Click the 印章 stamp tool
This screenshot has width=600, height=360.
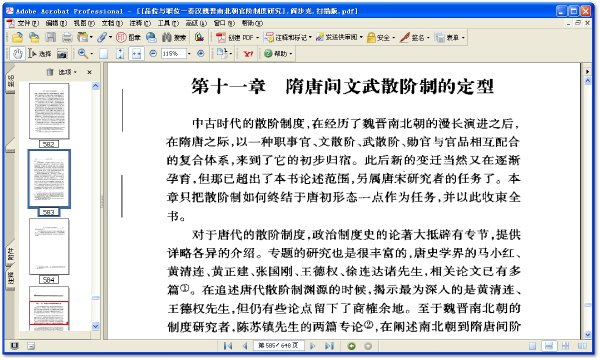click(129, 37)
